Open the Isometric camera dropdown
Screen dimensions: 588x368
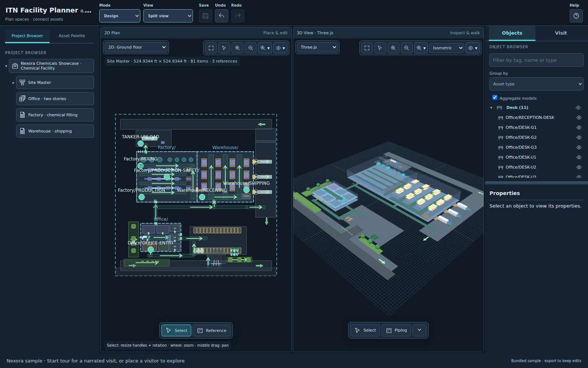[447, 48]
